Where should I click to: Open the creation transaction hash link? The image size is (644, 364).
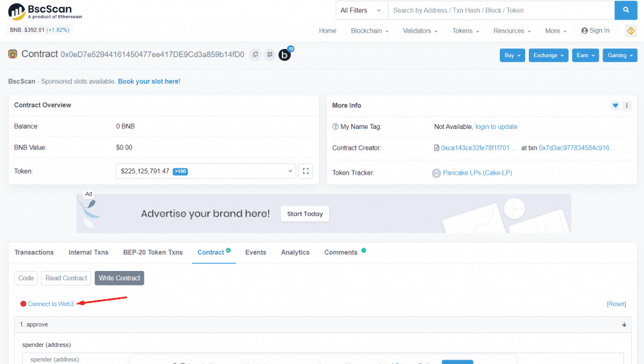click(577, 148)
